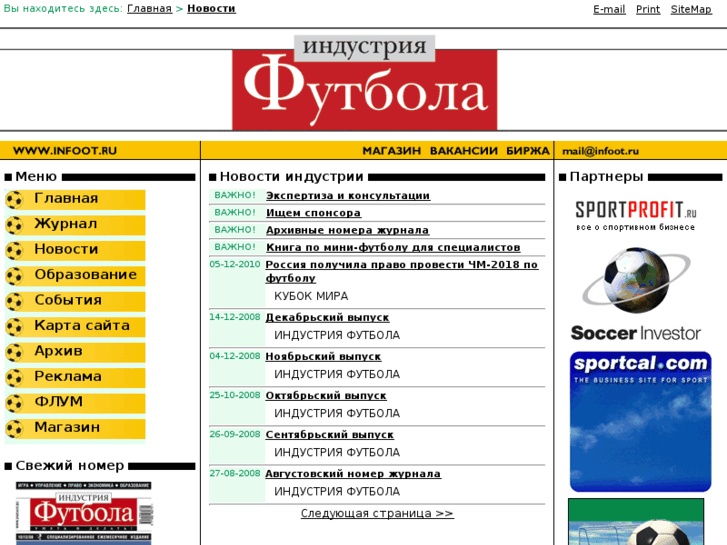Click the soccer ball icon beside Архив
Viewport: 727px width, 545px height.
(x=14, y=353)
